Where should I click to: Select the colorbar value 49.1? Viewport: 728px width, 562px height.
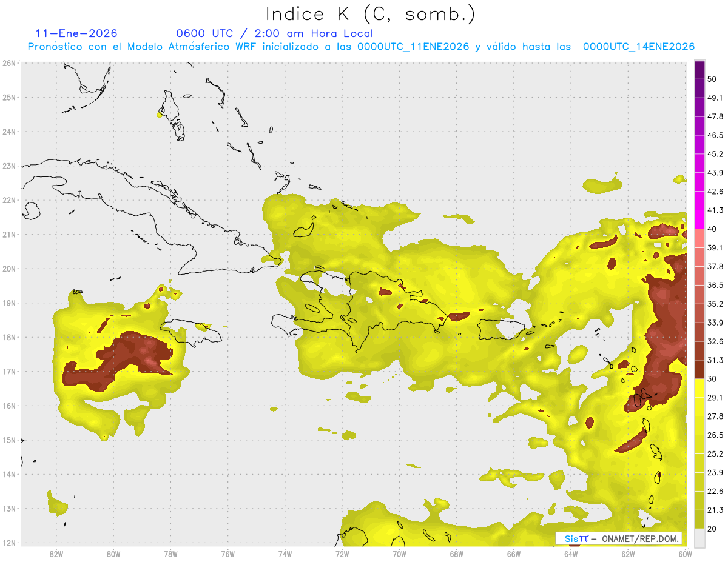[x=715, y=98]
